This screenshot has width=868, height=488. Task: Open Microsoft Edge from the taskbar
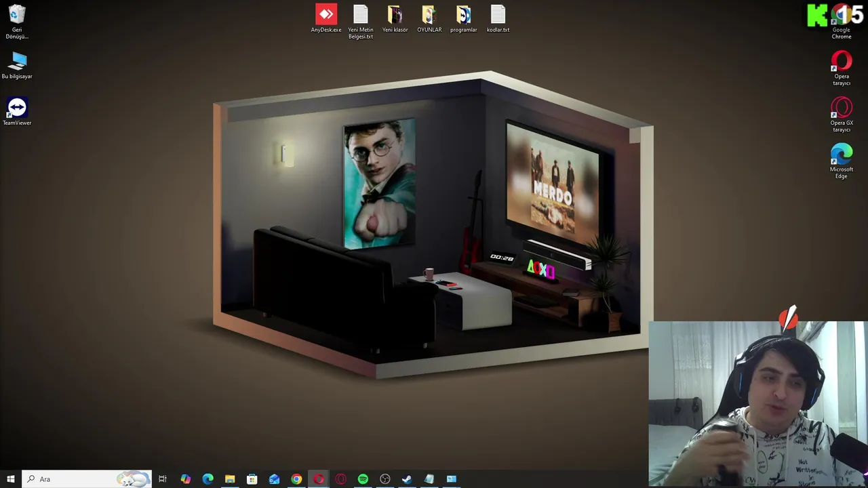[208, 479]
